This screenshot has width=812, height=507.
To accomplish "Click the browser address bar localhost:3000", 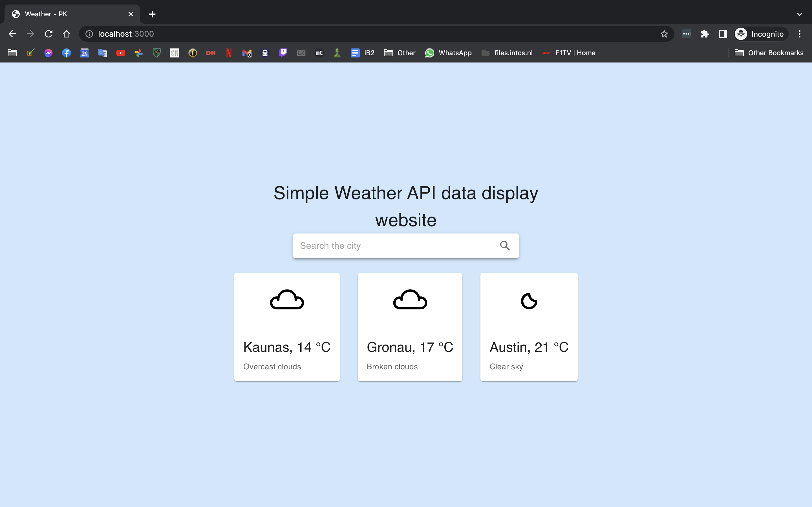I will 126,33.
